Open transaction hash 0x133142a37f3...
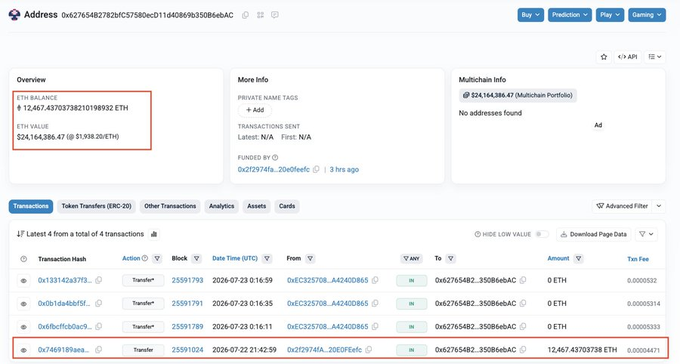Viewport: 680px width, 364px height. 65,280
